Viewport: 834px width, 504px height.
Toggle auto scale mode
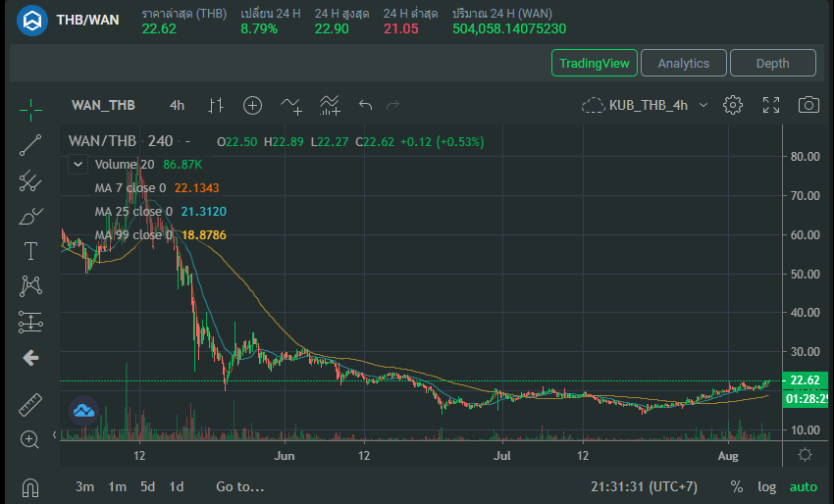804,486
